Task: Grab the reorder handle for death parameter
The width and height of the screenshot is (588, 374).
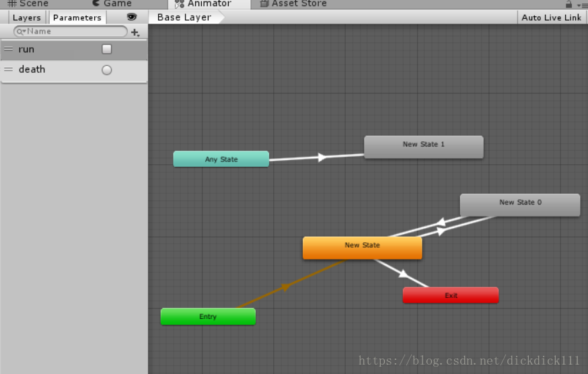Action: (x=8, y=69)
